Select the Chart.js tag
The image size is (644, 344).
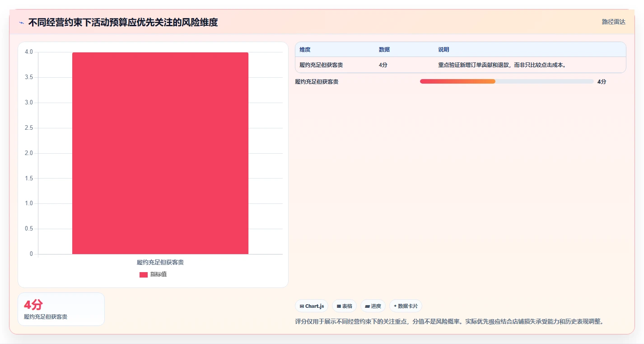click(x=312, y=306)
